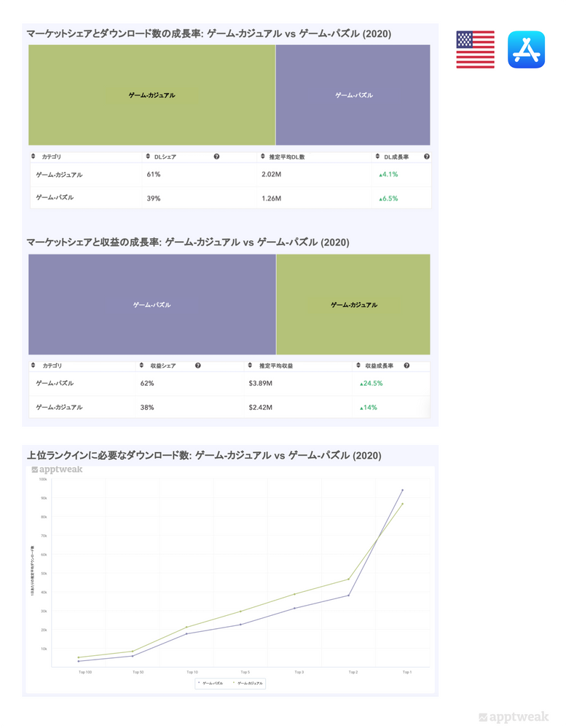Click the 1.26M average downloads value
The height and width of the screenshot is (728, 566).
click(272, 198)
